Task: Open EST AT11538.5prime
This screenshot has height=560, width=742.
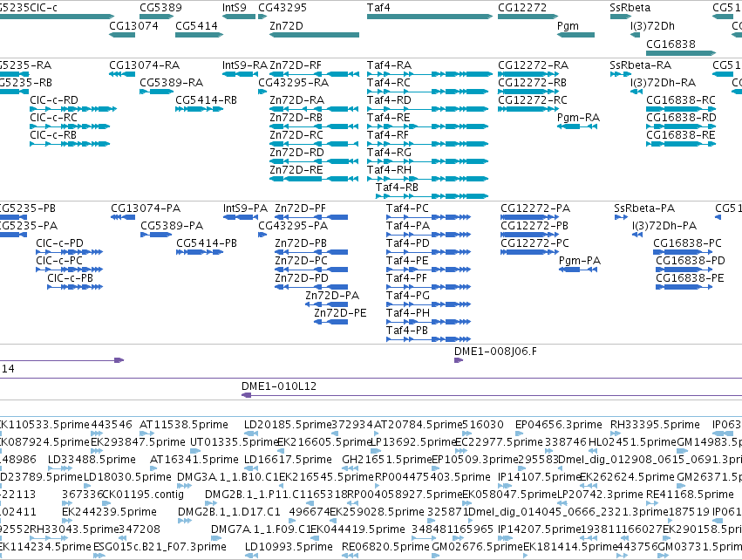Action: pyautogui.click(x=147, y=434)
